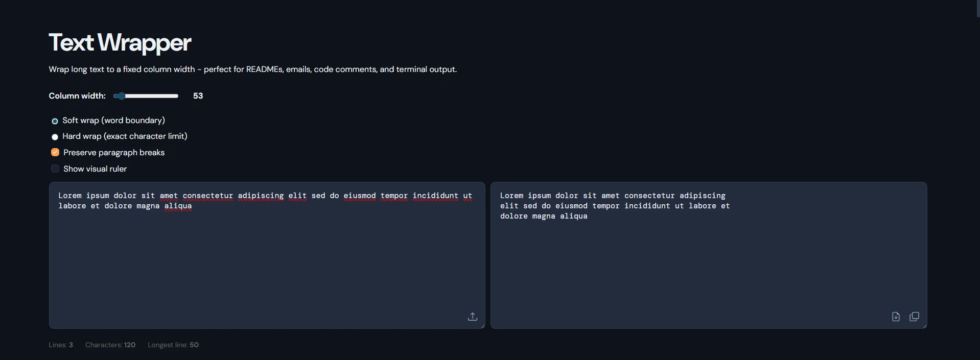Viewport: 980px width, 360px height.
Task: Click the column width value 53
Action: coord(198,96)
